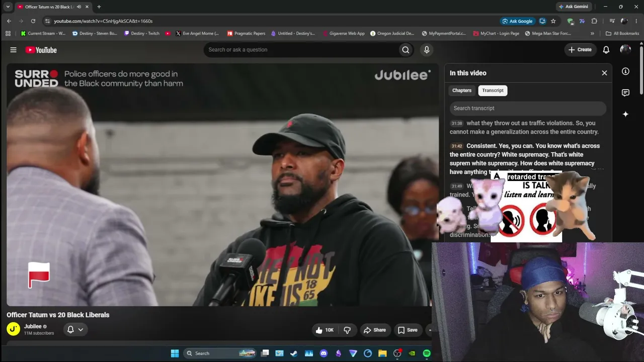Click the address bar URL
Viewport: 644px width, 362px height.
[x=103, y=21]
